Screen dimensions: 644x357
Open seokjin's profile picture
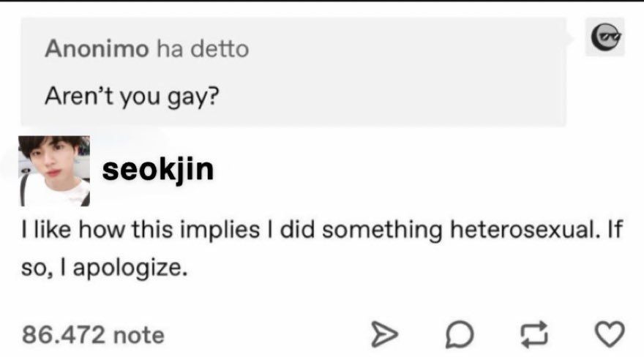54,171
